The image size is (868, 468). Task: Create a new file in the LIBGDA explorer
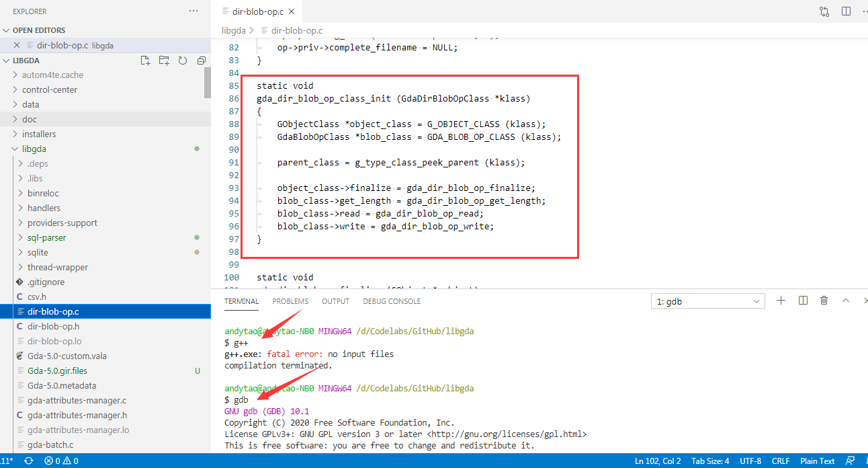pyautogui.click(x=145, y=60)
